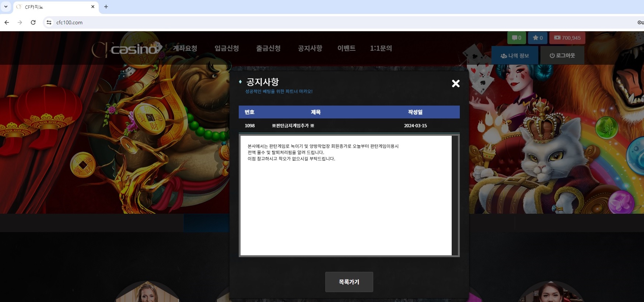The width and height of the screenshot is (644, 302).
Task: Reload the page in browser
Action: pos(33,22)
